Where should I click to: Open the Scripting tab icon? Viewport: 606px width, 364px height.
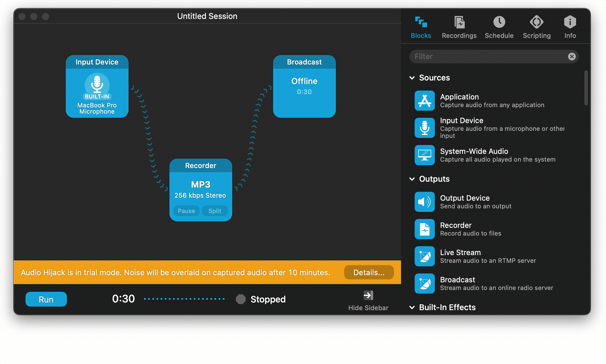pyautogui.click(x=537, y=22)
